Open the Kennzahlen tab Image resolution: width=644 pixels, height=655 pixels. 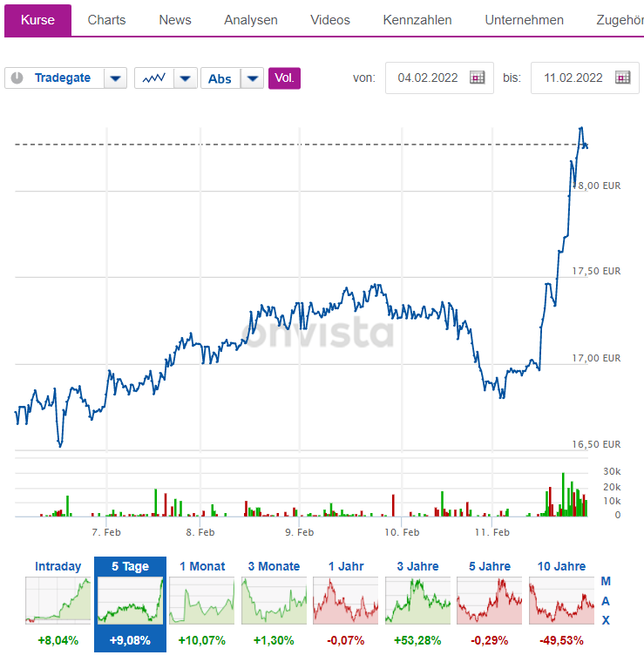click(417, 20)
